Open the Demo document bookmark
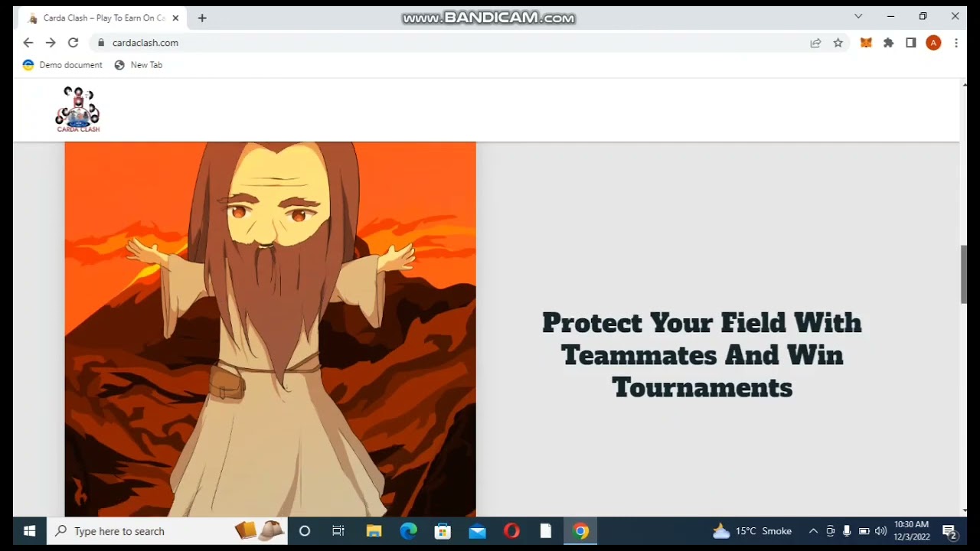 63,65
